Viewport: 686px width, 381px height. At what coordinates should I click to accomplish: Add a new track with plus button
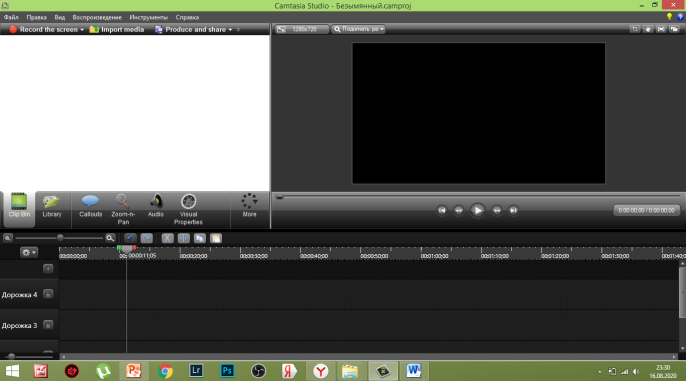(x=48, y=269)
